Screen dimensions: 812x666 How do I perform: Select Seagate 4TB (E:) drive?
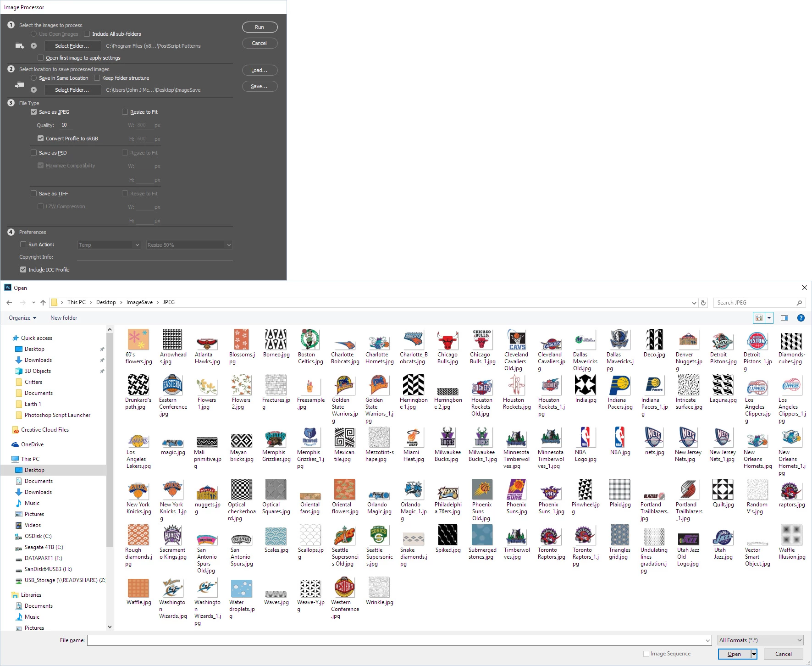coord(44,547)
